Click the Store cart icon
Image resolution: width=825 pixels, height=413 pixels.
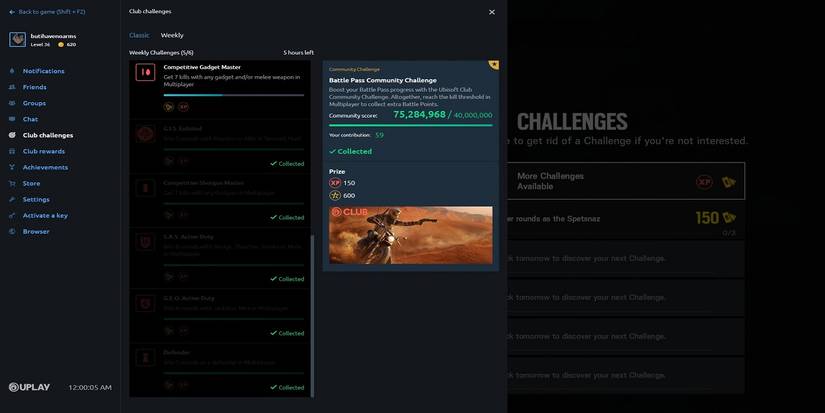click(x=12, y=184)
